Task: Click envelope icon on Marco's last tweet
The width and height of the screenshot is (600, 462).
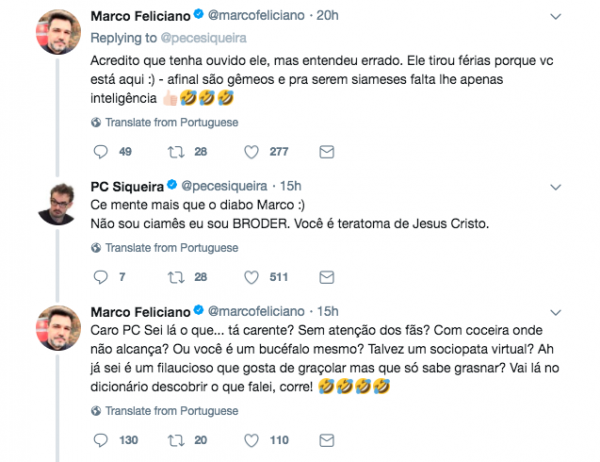Action: [x=324, y=439]
